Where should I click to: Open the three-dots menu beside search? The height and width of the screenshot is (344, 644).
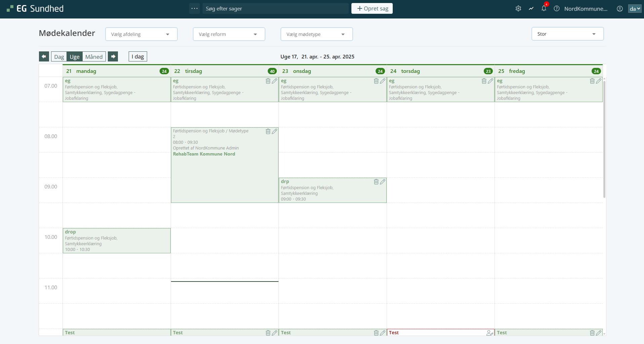pos(195,8)
